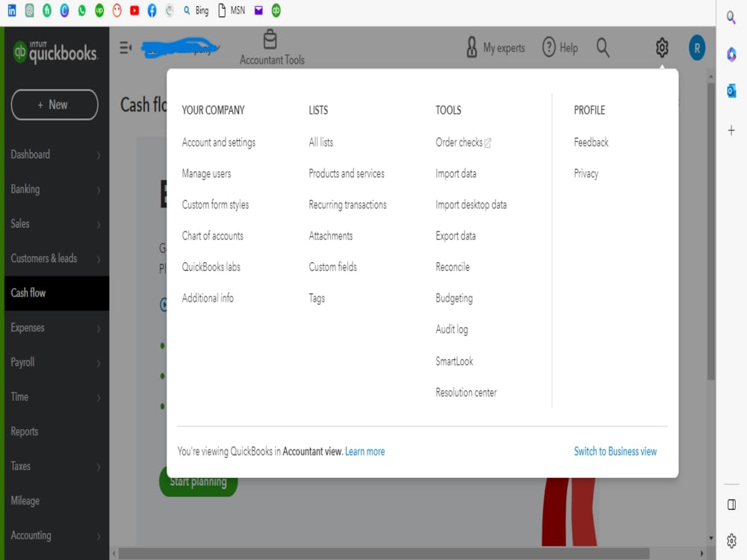
Task: Click the search magnifier in QuickBooks header
Action: tap(603, 48)
